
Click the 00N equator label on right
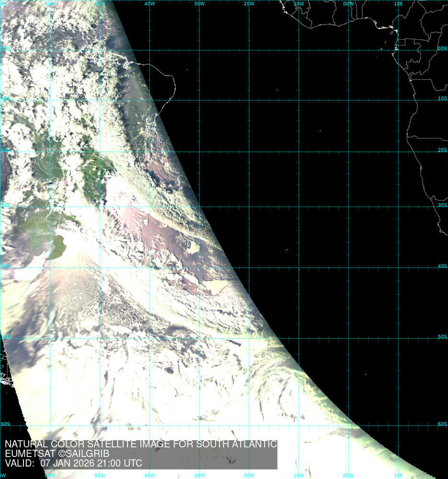(x=442, y=48)
